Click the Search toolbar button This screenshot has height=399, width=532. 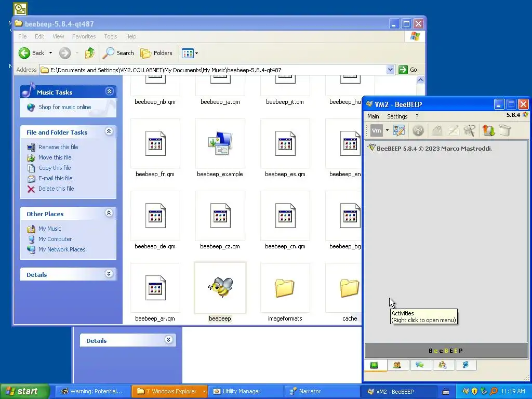pyautogui.click(x=118, y=53)
